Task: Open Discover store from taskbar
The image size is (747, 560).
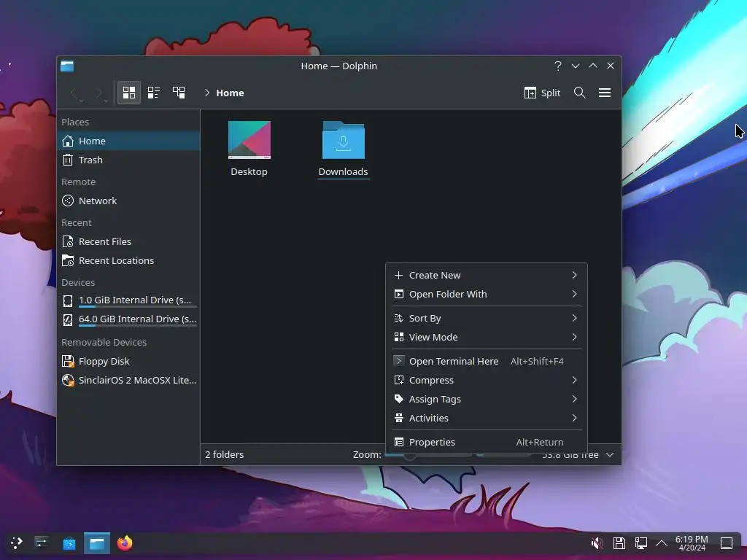Action: point(69,543)
